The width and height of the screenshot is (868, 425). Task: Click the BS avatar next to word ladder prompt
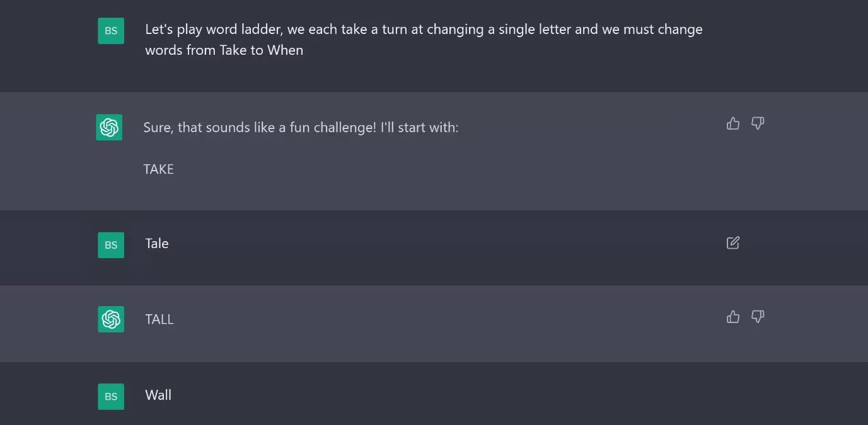click(x=111, y=31)
